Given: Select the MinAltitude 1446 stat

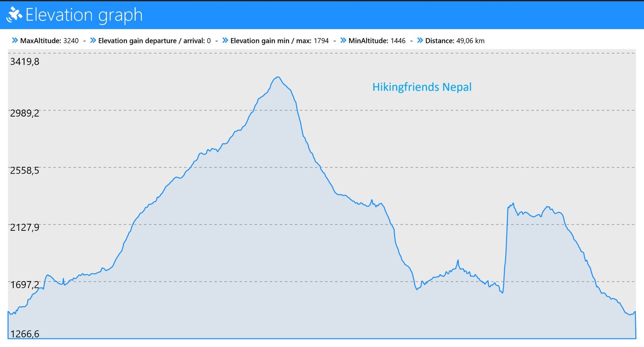Looking at the screenshot, I should pos(377,41).
